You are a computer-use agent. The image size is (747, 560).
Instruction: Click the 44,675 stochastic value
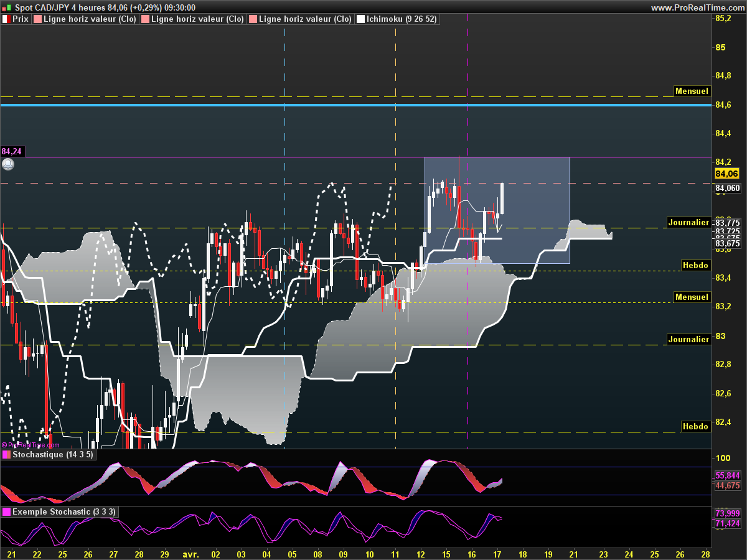(x=728, y=485)
